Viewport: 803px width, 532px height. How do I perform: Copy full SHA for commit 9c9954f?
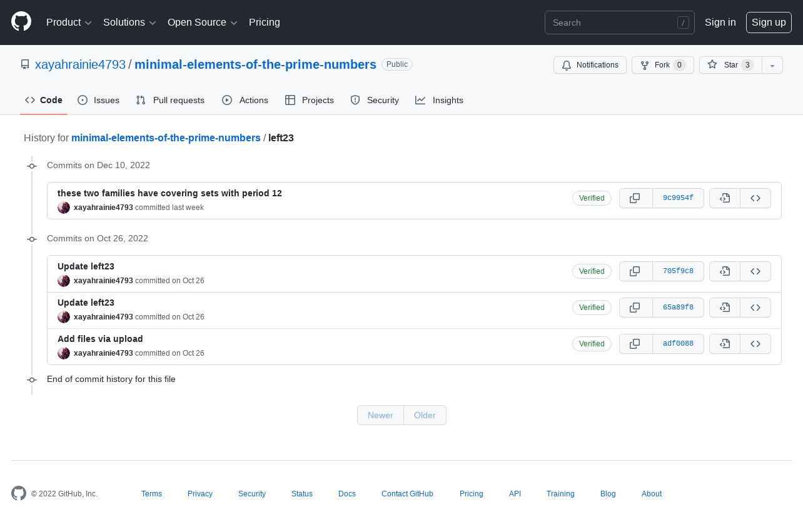635,198
